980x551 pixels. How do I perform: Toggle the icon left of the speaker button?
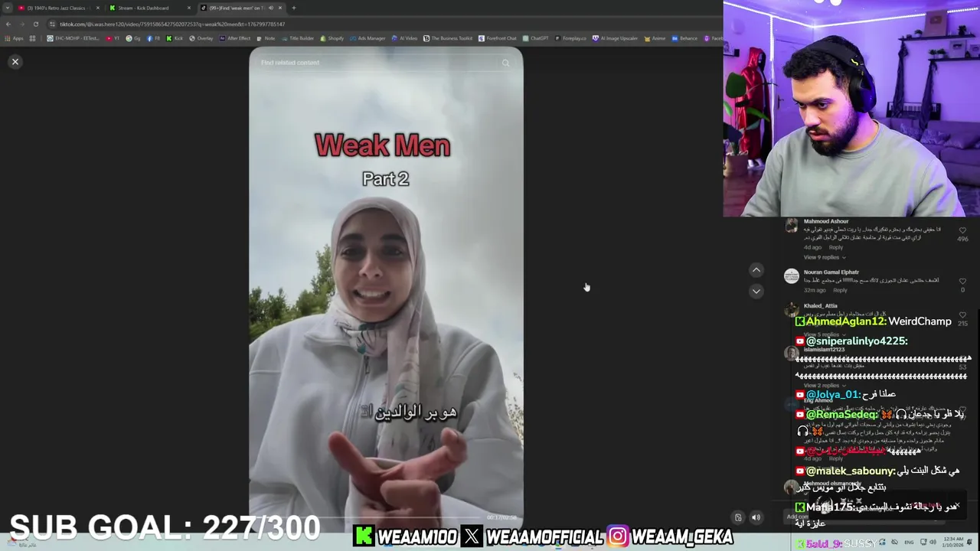738,517
